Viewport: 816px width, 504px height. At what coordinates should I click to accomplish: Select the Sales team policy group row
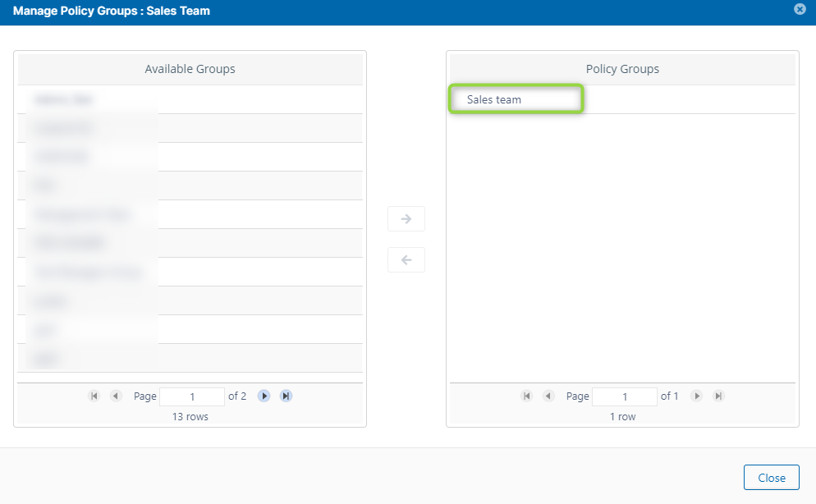coord(622,99)
